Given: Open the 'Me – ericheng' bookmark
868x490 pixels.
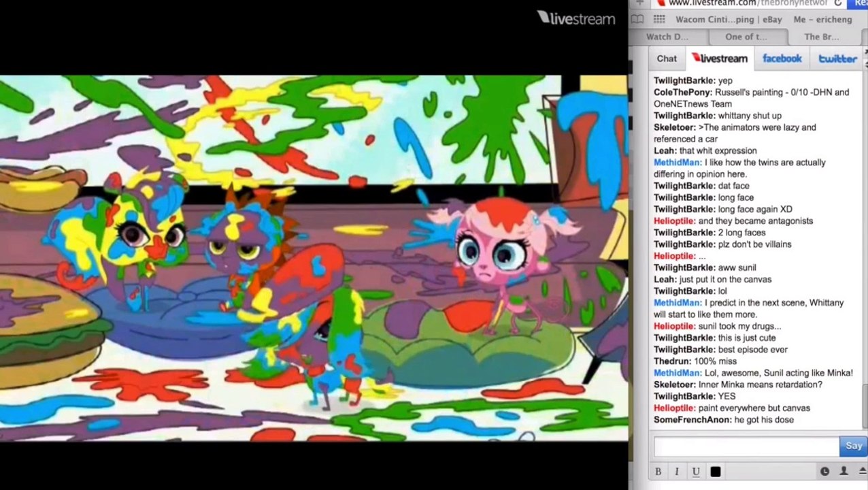Looking at the screenshot, I should click(822, 20).
